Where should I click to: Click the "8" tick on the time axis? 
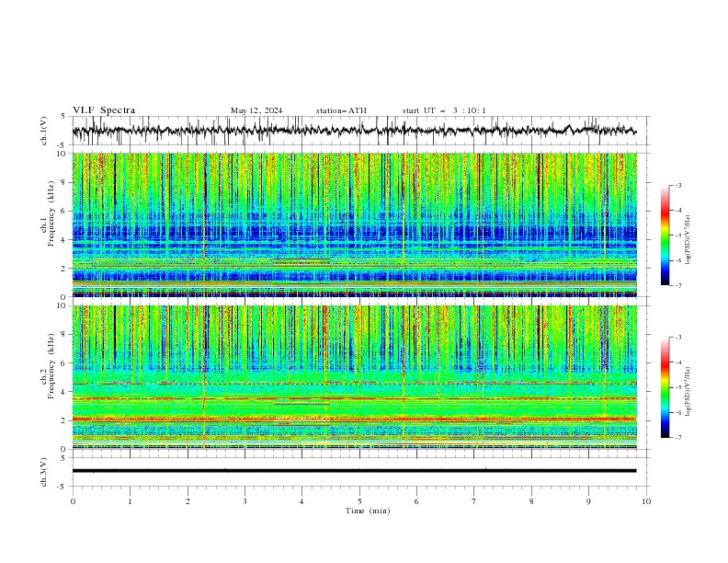(531, 501)
